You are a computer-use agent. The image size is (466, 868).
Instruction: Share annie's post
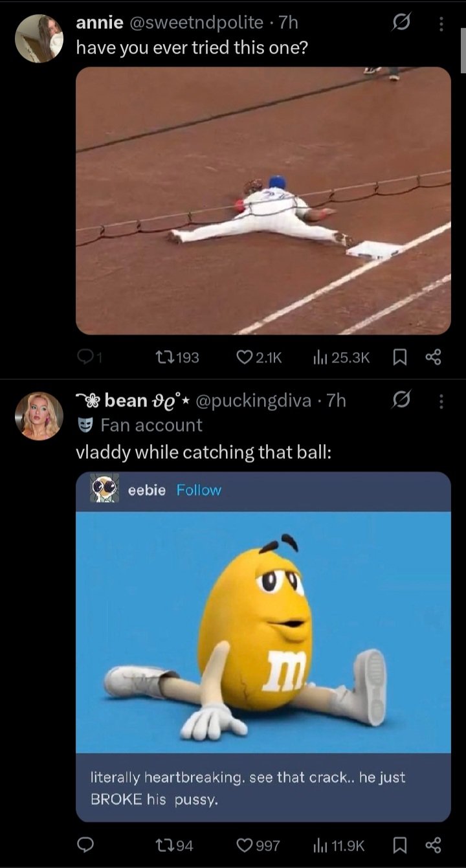point(433,357)
